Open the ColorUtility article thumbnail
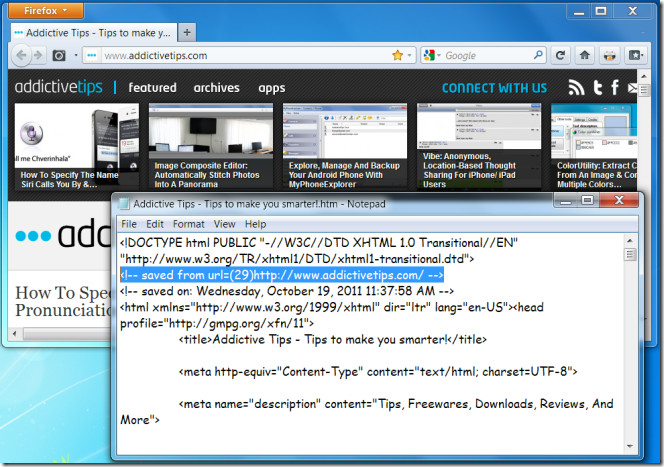Screen dimensions: 664x467 point(594,146)
